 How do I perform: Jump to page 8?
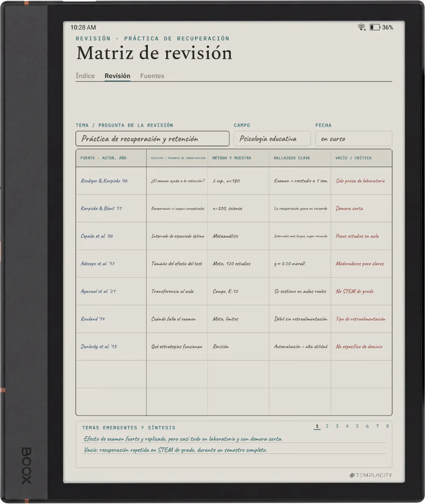[x=387, y=426]
